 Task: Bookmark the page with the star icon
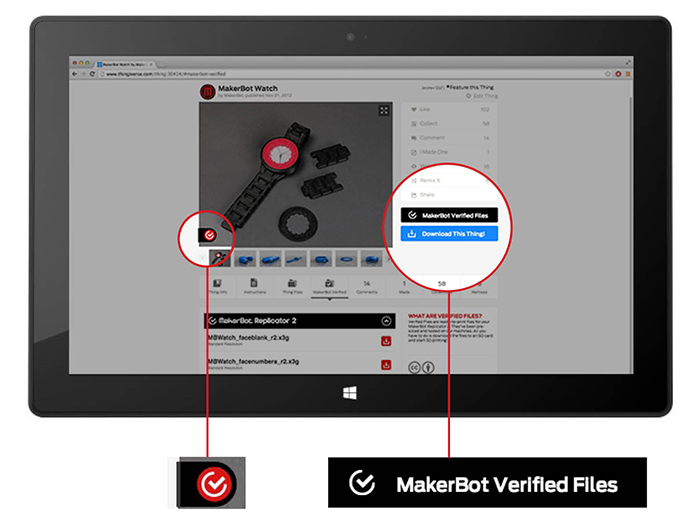pos(608,74)
